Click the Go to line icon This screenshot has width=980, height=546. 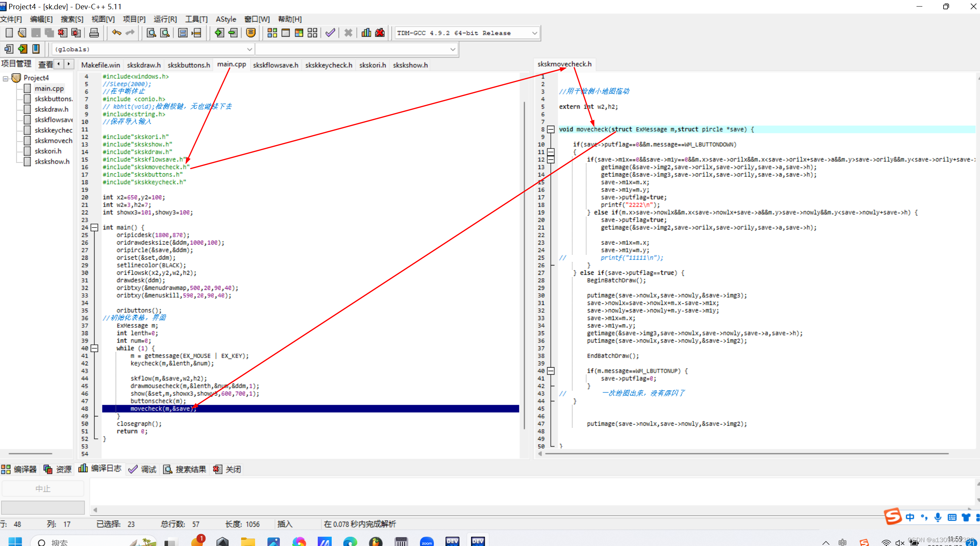pyautogui.click(x=196, y=33)
